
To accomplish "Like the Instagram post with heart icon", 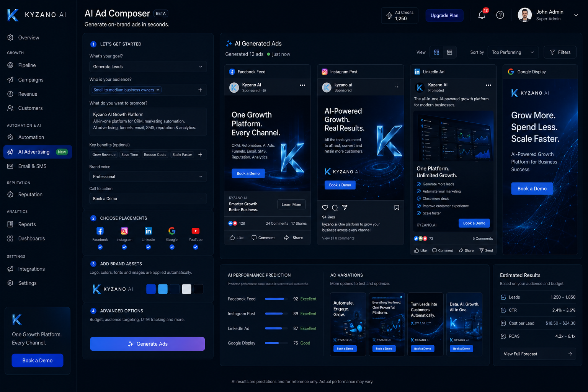I will [x=325, y=207].
